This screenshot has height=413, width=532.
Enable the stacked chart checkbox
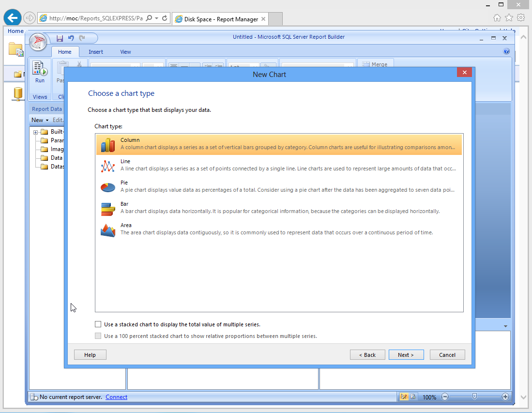(98, 324)
